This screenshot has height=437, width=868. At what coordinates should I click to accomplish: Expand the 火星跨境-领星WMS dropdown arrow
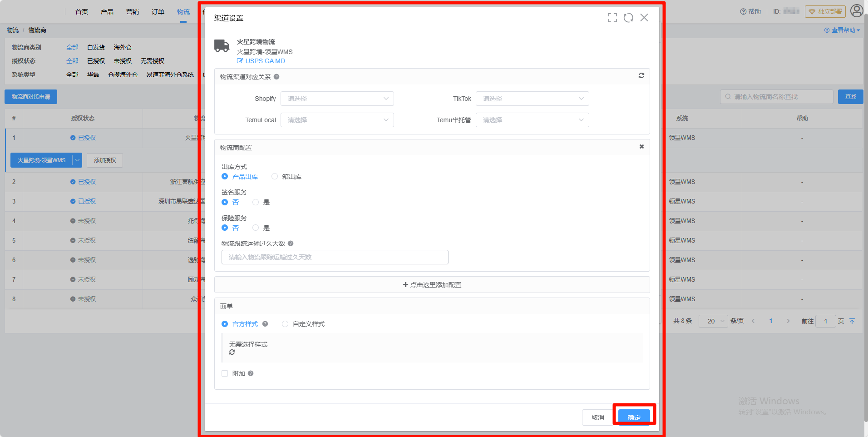[77, 160]
